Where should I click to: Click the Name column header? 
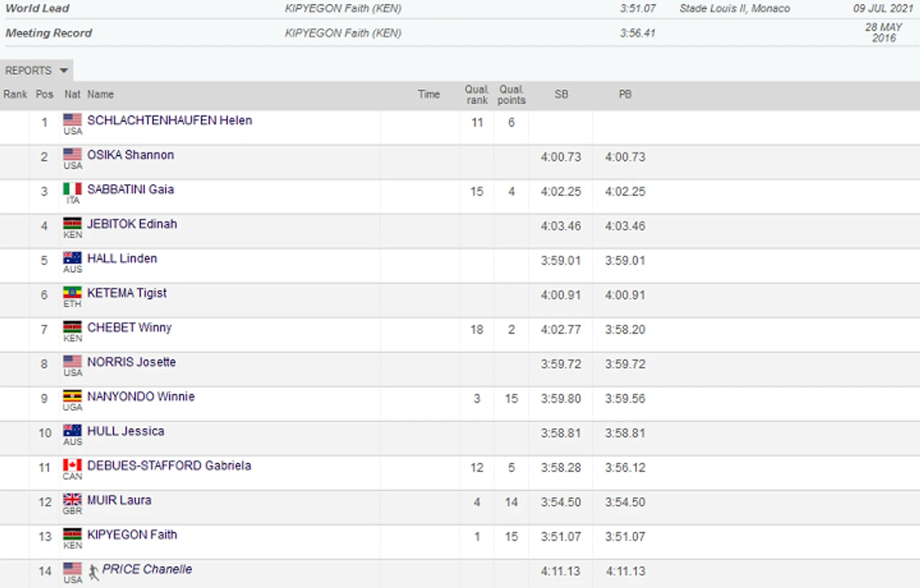(x=100, y=95)
